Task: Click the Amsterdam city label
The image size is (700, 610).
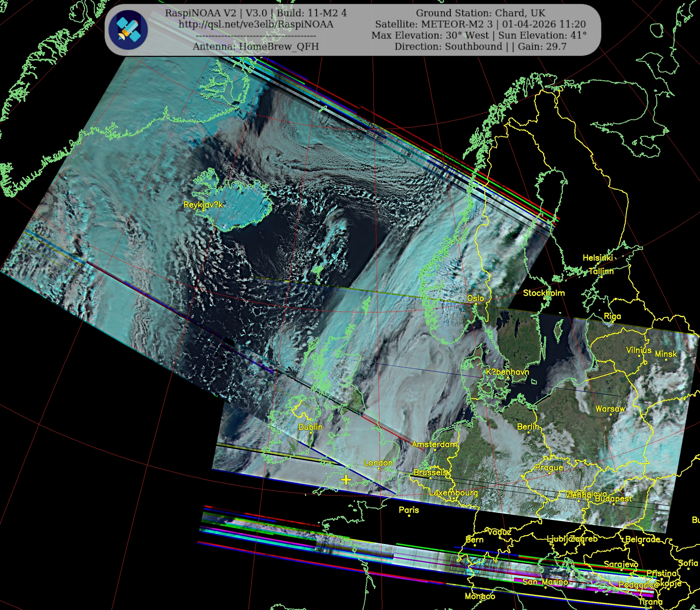Action: click(x=434, y=444)
